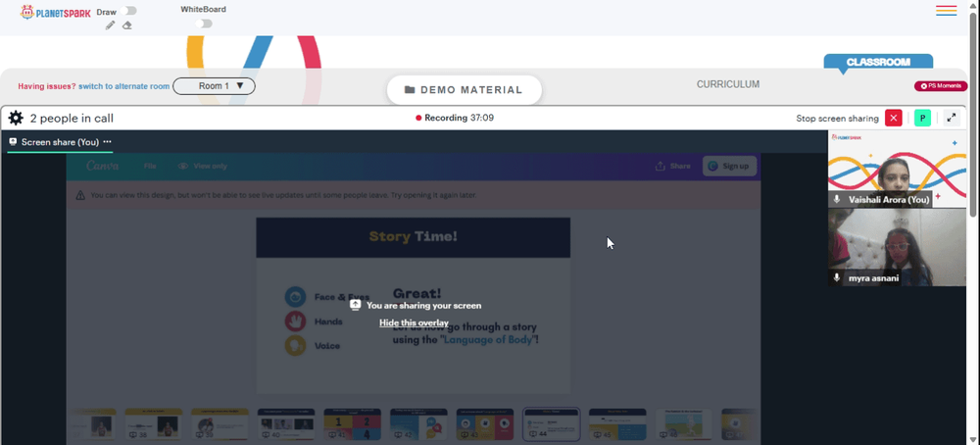This screenshot has width=980, height=445.
Task: Click the warning triangle icon in Canva
Action: [80, 196]
